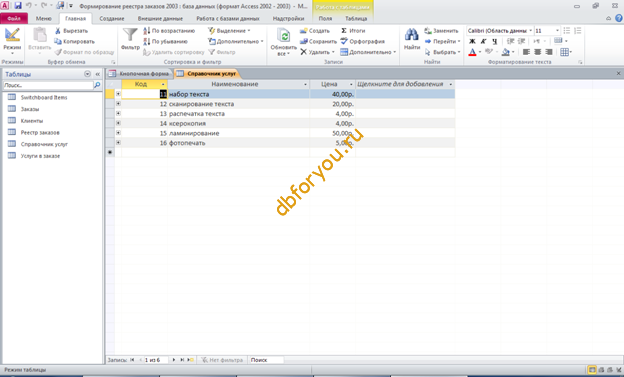
Task: Click the Find (Найти) binoculars icon
Action: coord(411,35)
